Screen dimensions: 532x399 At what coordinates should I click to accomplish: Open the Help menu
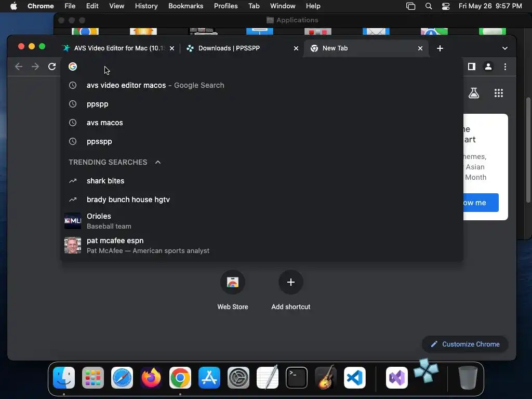tap(313, 6)
